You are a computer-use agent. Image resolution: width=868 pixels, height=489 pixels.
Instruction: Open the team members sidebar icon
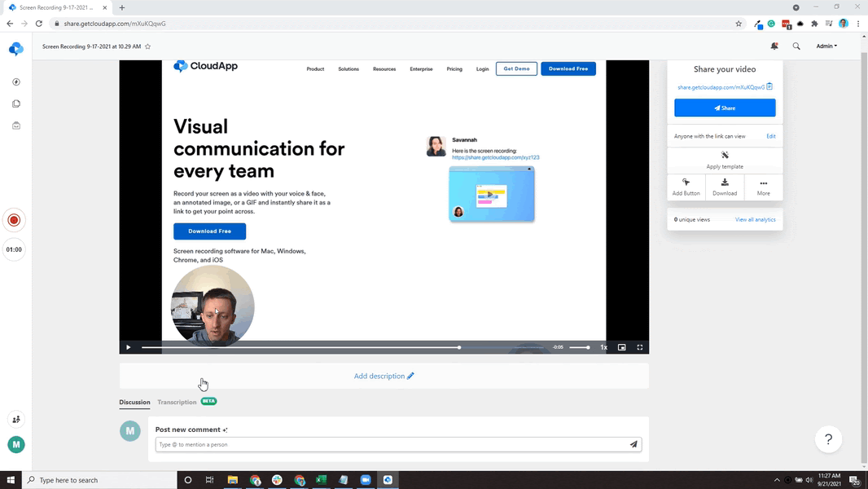tap(16, 419)
